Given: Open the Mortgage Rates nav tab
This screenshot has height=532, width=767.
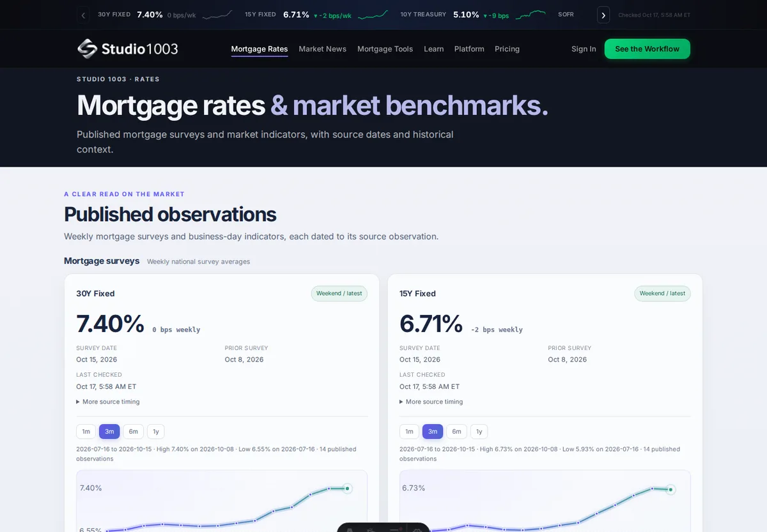Looking at the screenshot, I should tap(260, 49).
